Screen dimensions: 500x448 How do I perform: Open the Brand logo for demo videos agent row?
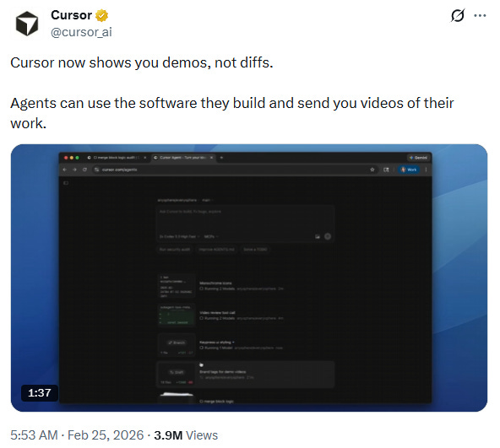point(245,375)
